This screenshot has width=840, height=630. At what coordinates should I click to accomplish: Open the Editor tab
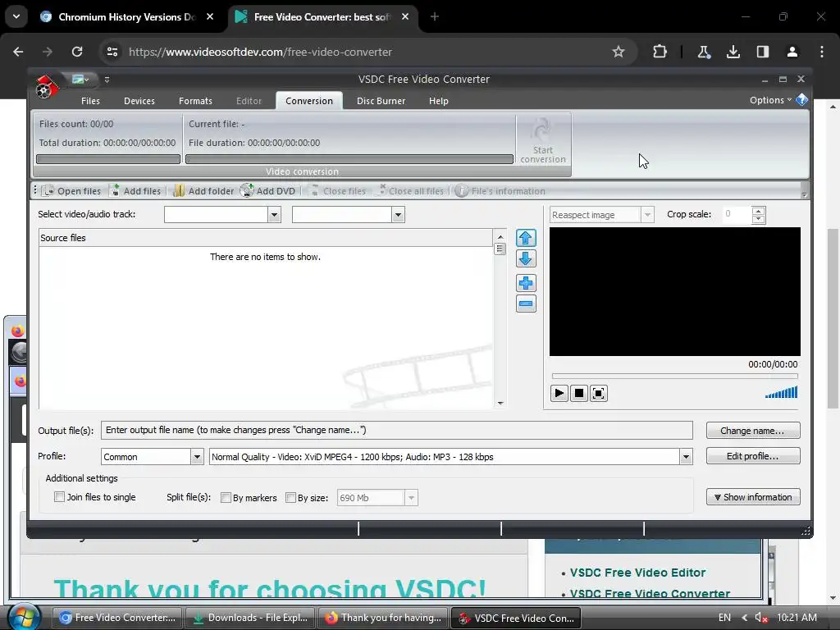coord(249,101)
